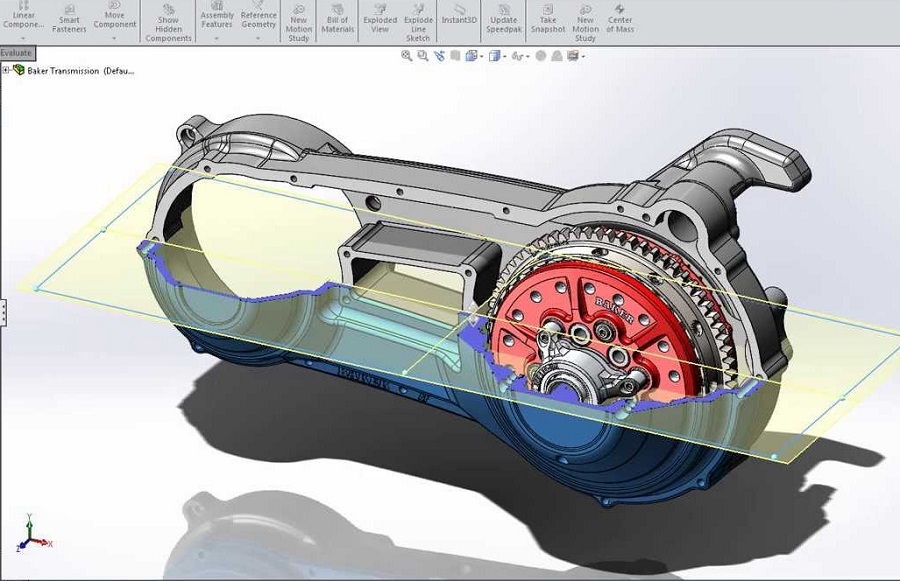This screenshot has width=900, height=581.
Task: Select the Zoom to Fit icon
Action: pos(407,56)
